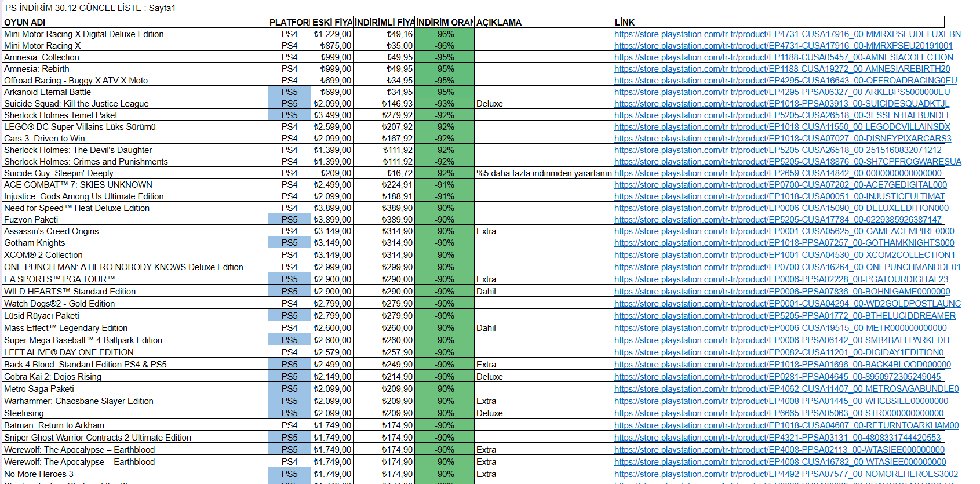Click the '%5 daha fazla indirimden yararlanın' note
This screenshot has height=484, width=980.
[544, 173]
